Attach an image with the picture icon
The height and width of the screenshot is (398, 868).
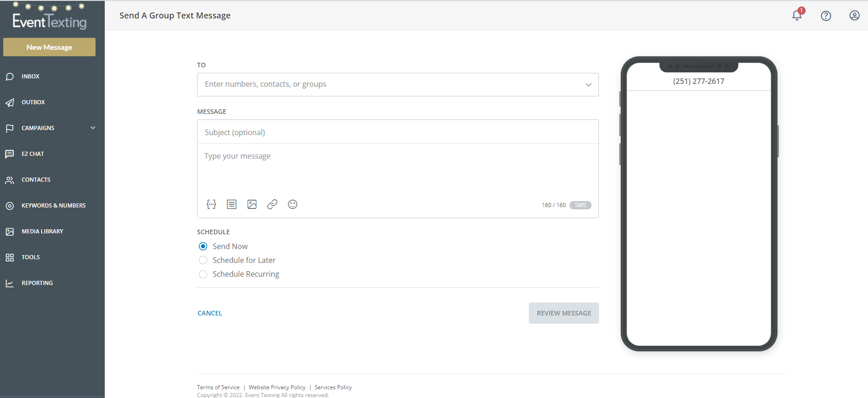pos(252,204)
